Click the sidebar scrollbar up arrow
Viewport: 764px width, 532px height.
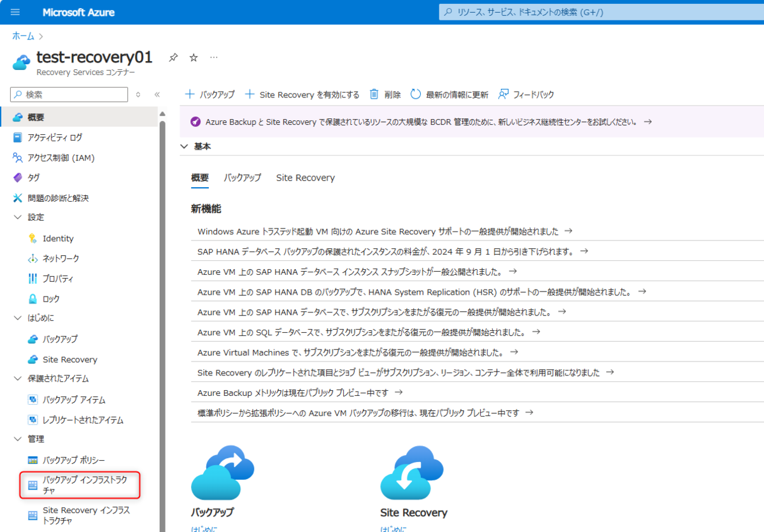point(162,114)
